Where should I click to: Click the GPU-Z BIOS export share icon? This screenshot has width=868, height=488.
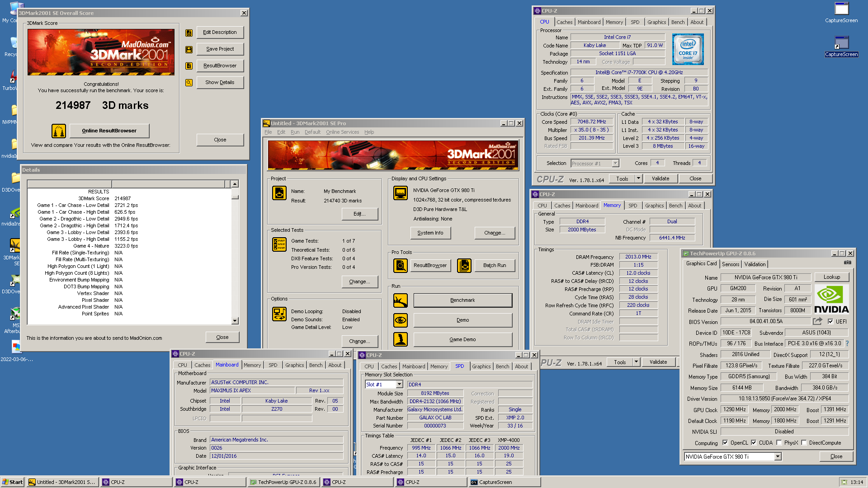817,321
